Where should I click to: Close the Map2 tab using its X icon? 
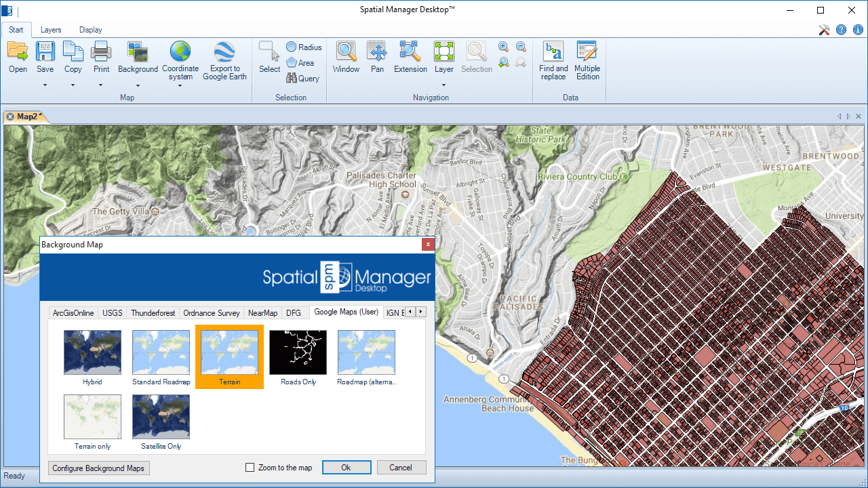tap(10, 117)
